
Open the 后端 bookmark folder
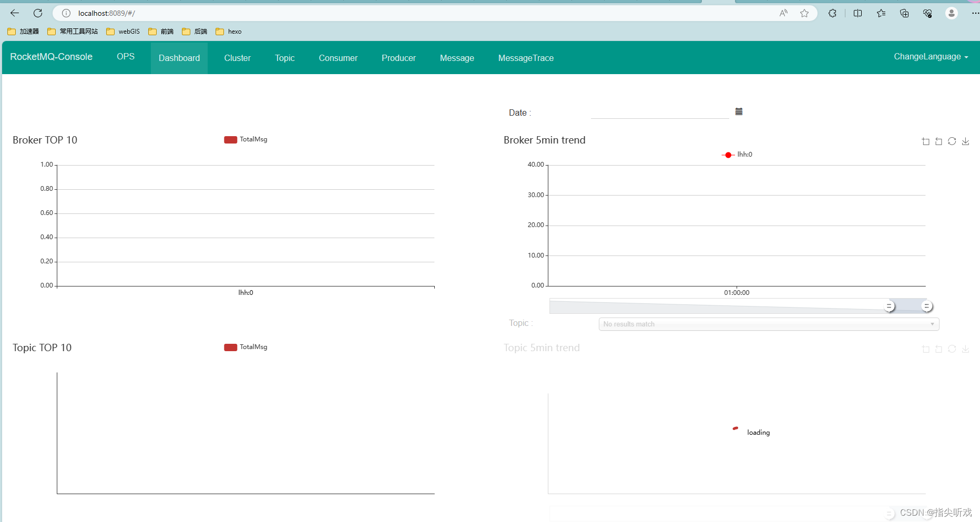(x=195, y=32)
